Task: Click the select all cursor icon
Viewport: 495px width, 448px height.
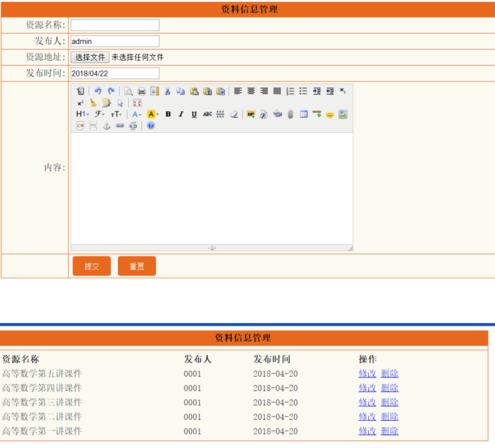Action: click(120, 103)
